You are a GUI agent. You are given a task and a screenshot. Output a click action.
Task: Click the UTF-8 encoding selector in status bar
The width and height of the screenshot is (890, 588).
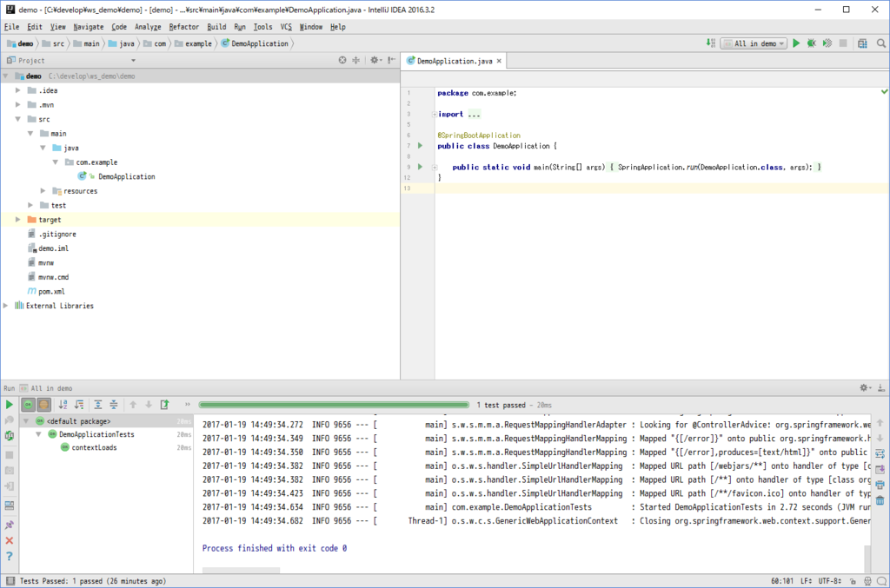(830, 581)
